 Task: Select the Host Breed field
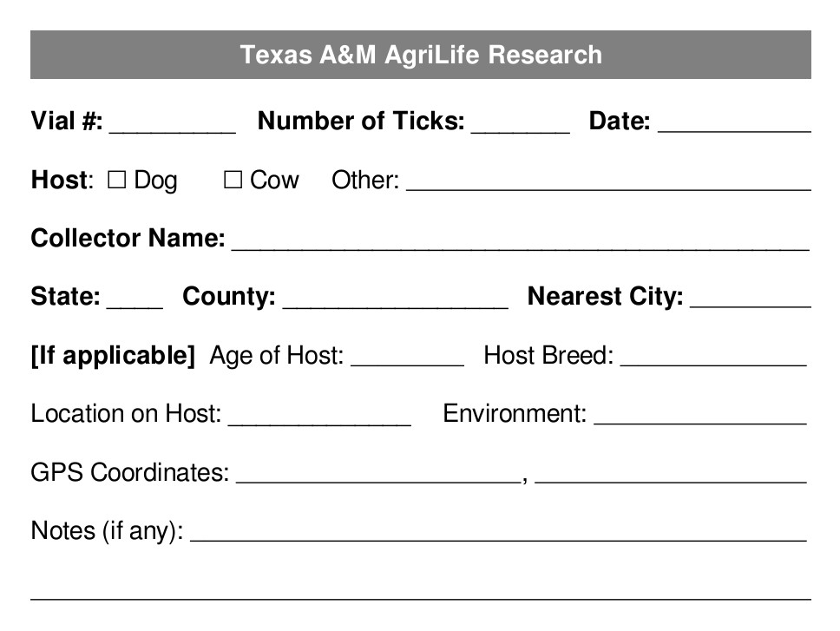click(x=713, y=357)
